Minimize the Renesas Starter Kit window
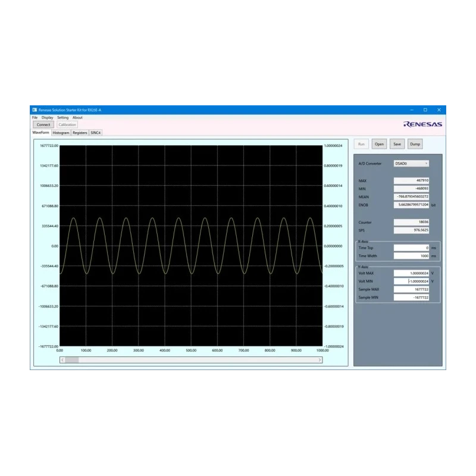Screen dimensions: 476x476 tap(412, 110)
